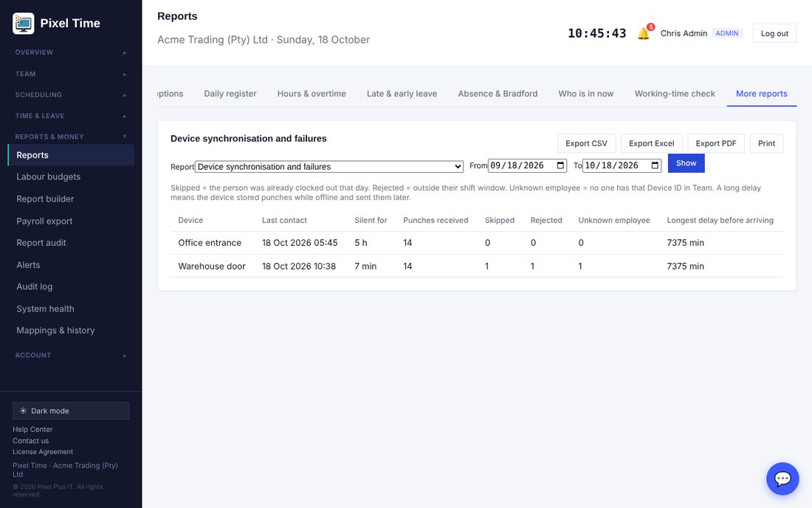
Task: Click the Show button
Action: (x=687, y=163)
